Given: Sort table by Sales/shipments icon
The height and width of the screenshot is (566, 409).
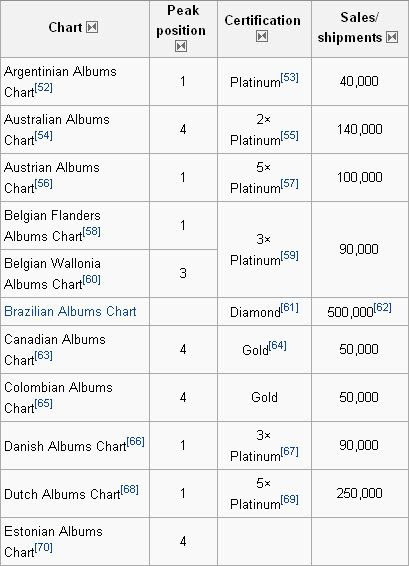Looking at the screenshot, I should [x=392, y=37].
